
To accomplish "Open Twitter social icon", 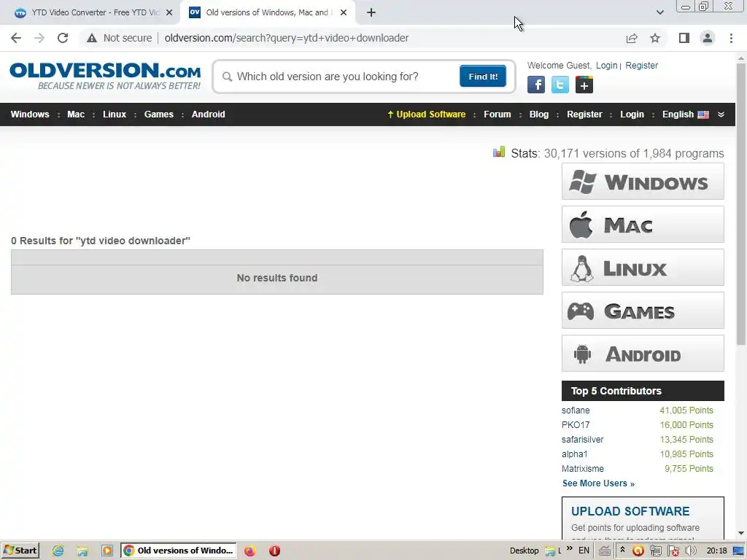I will (x=560, y=85).
